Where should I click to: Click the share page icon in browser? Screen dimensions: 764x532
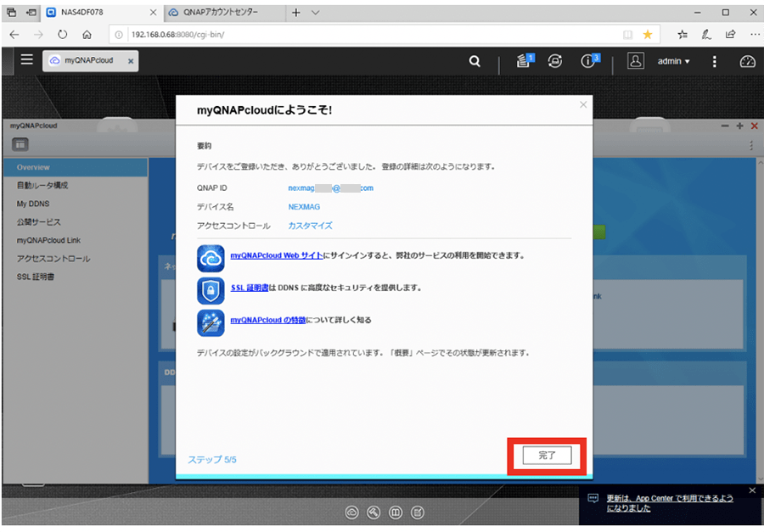[730, 35]
